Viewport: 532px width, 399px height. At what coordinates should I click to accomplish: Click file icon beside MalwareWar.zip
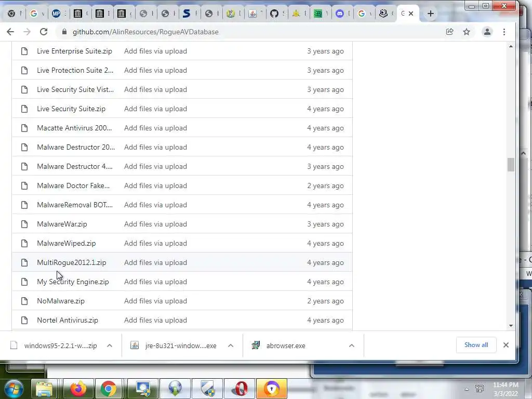(x=24, y=224)
